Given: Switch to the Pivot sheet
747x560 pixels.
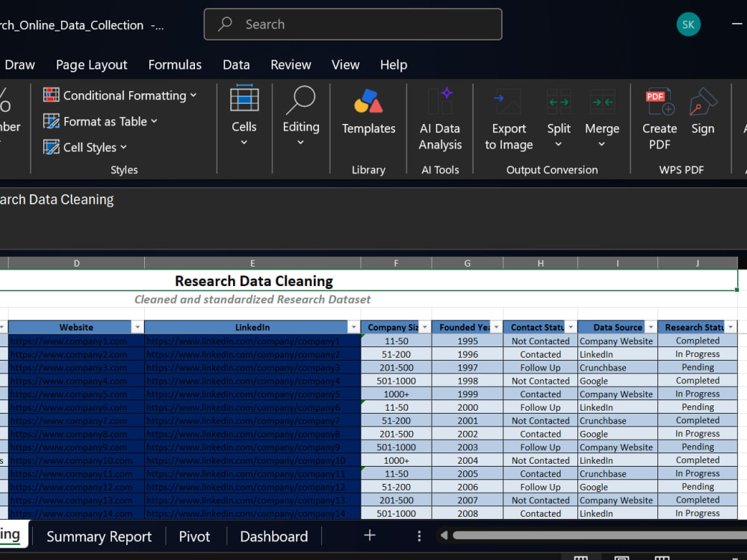Looking at the screenshot, I should point(194,537).
